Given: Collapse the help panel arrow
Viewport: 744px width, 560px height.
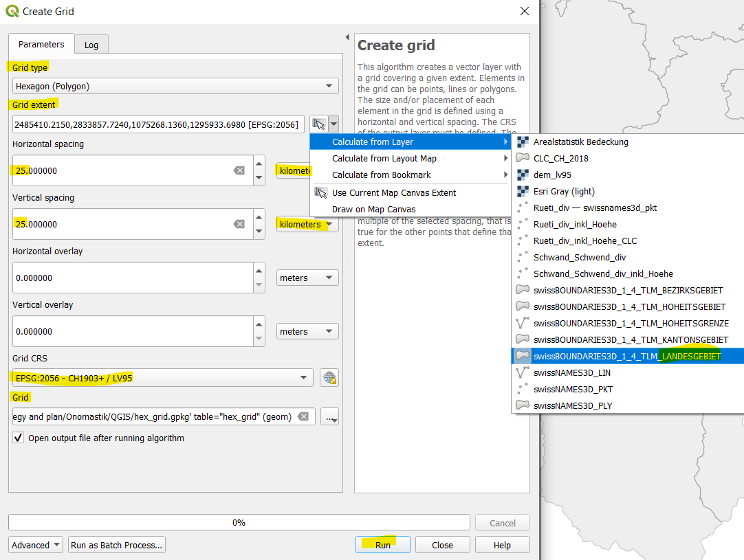Looking at the screenshot, I should (347, 37).
